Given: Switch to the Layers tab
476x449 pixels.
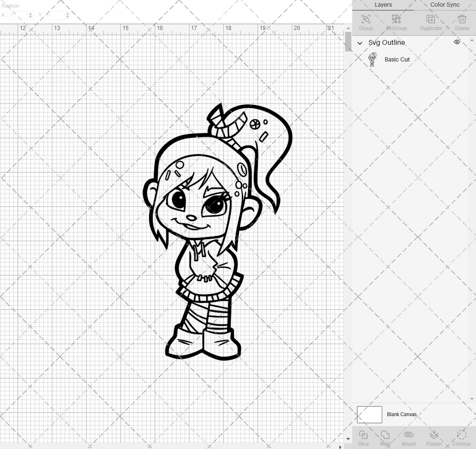Looking at the screenshot, I should click(383, 5).
